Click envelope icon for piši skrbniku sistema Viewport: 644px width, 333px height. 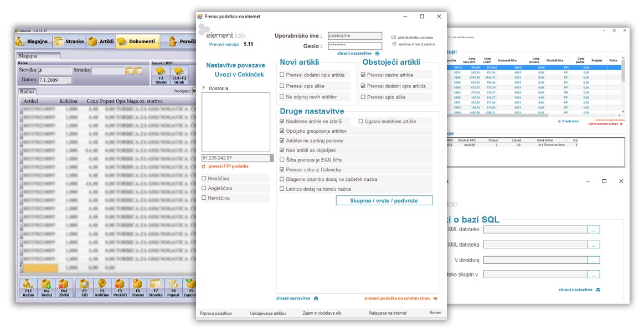click(x=394, y=37)
